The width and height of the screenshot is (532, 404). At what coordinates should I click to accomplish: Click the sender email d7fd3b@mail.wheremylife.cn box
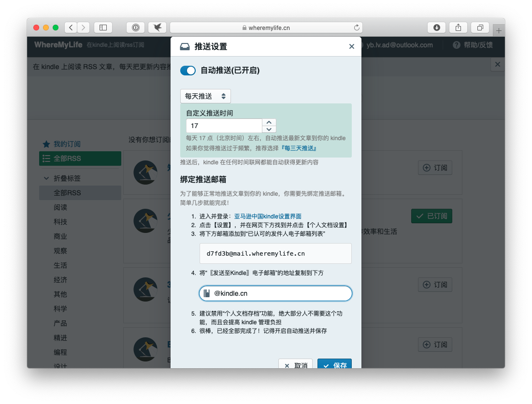tap(275, 253)
